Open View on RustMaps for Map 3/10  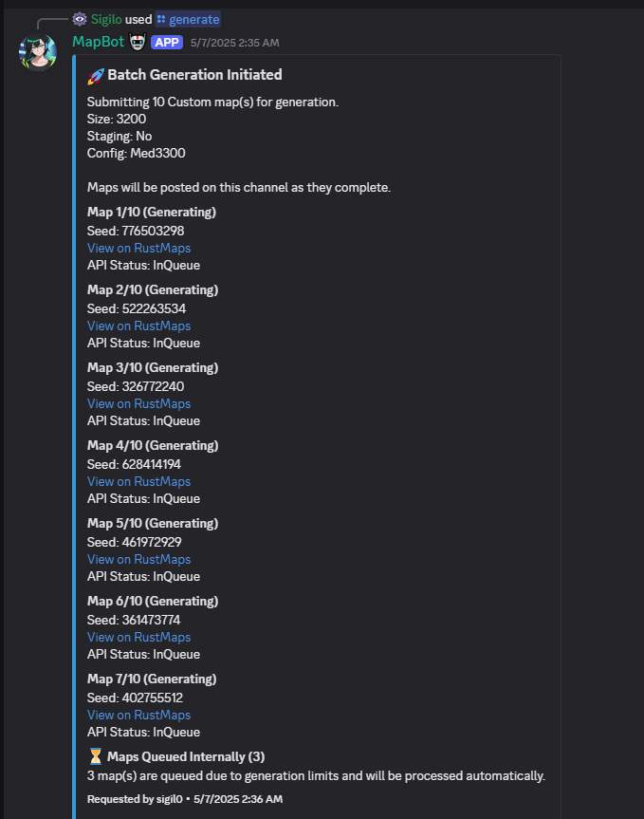tap(138, 403)
